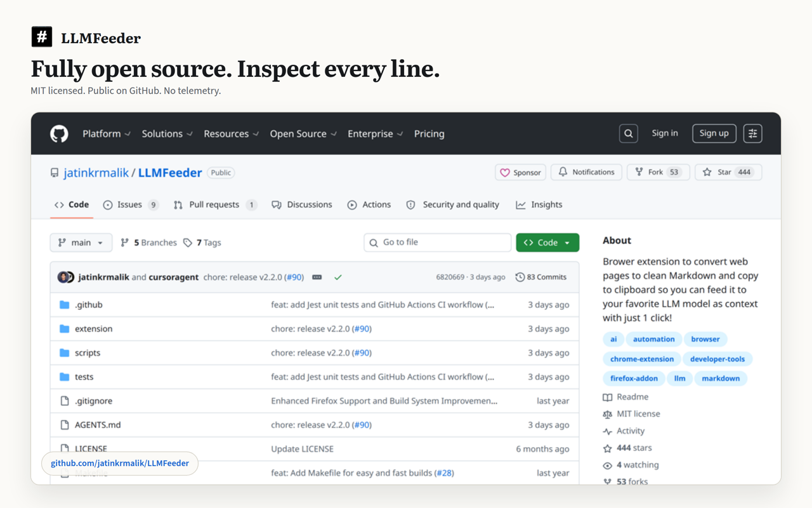
Task: Expand the green Code dropdown button
Action: click(x=547, y=243)
